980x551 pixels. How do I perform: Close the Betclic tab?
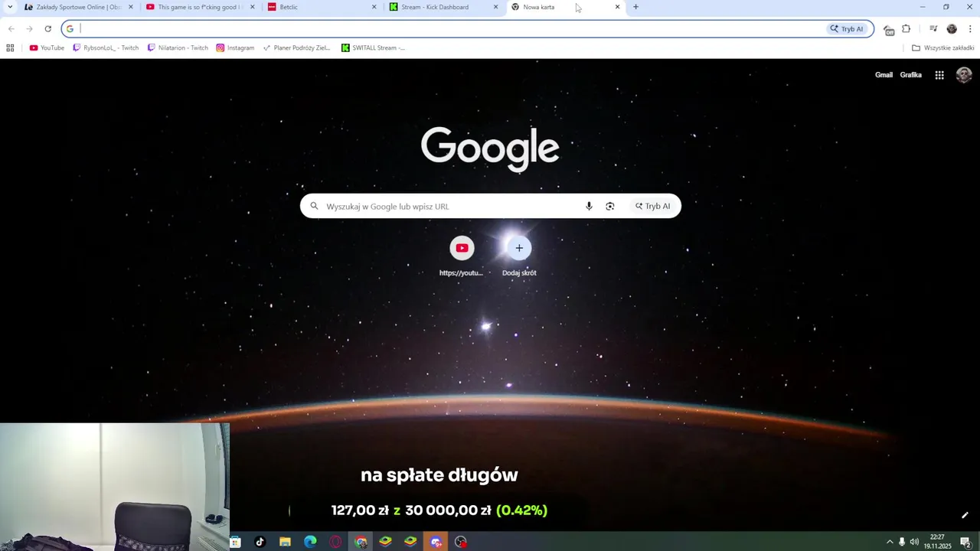point(374,7)
